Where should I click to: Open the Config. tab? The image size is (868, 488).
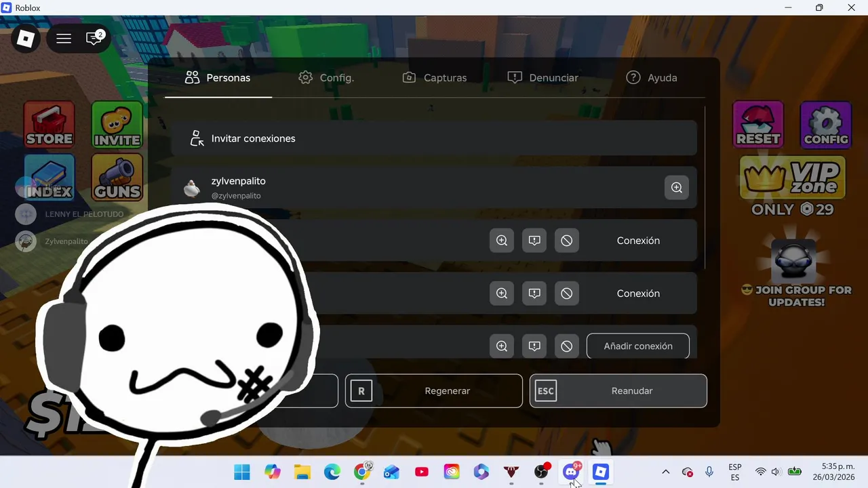click(x=326, y=78)
